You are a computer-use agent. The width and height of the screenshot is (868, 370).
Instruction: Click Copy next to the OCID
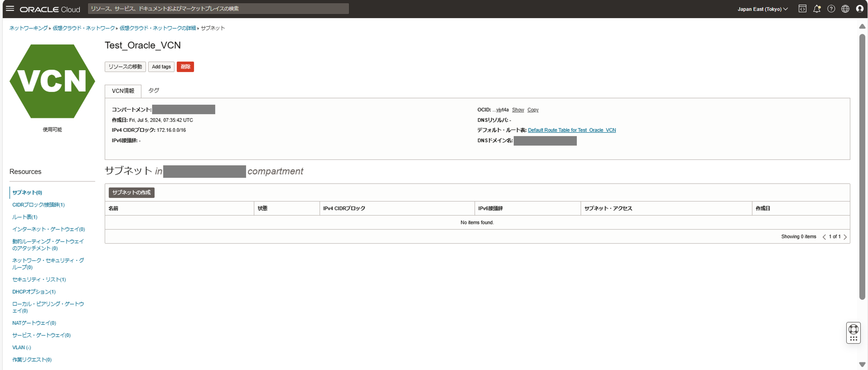pyautogui.click(x=533, y=110)
